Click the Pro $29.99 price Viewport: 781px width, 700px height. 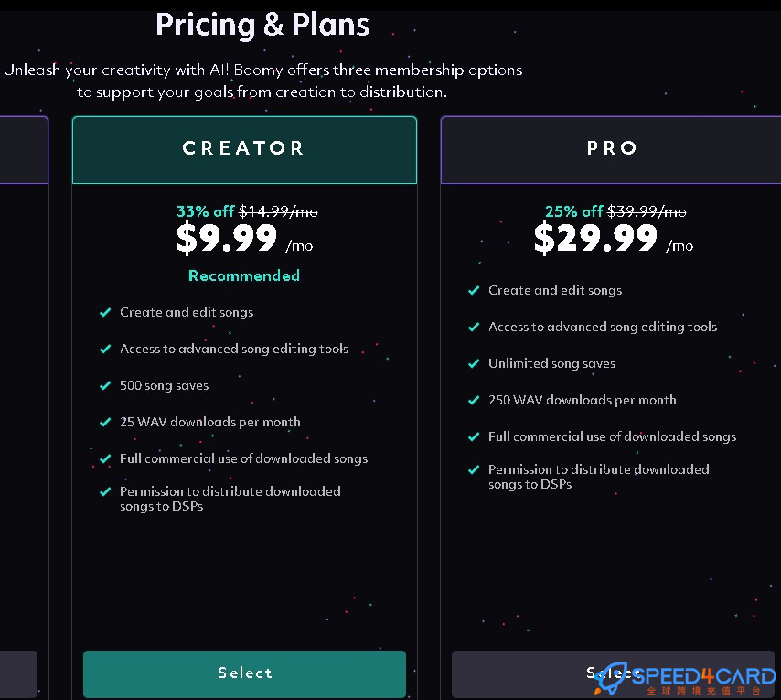(595, 239)
